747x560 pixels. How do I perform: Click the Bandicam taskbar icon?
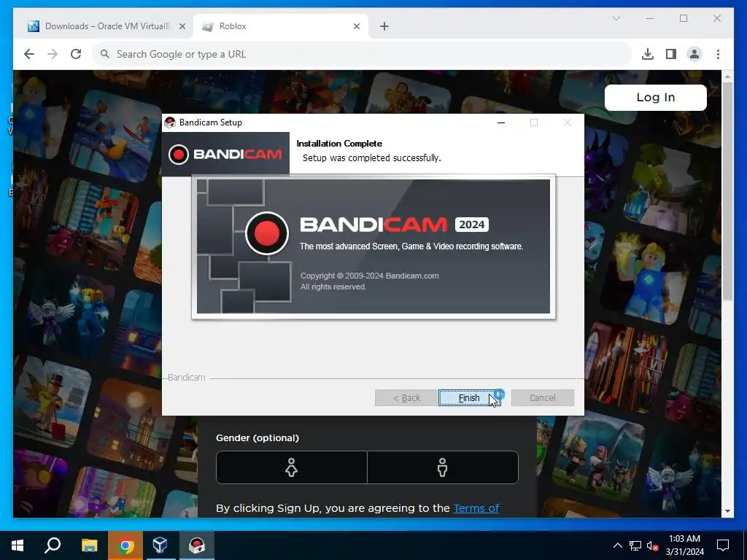click(197, 545)
